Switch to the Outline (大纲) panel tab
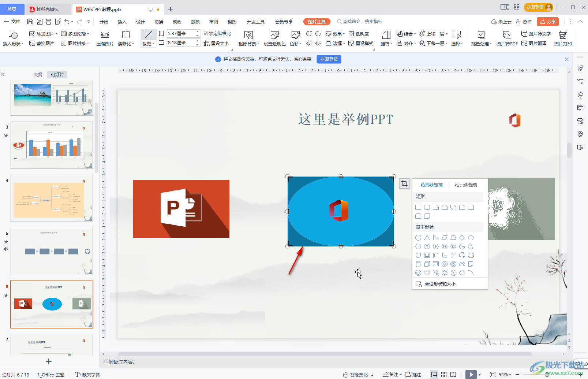Image resolution: width=588 pixels, height=379 pixels. coord(38,74)
